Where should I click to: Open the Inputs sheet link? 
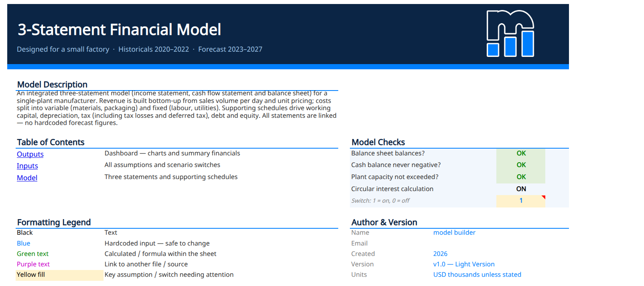coord(27,166)
